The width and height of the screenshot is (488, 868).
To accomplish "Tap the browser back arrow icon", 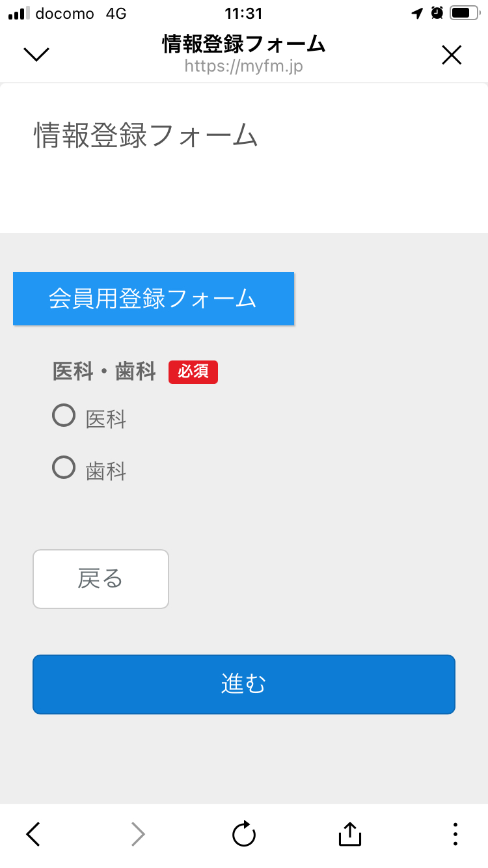I will (x=34, y=834).
